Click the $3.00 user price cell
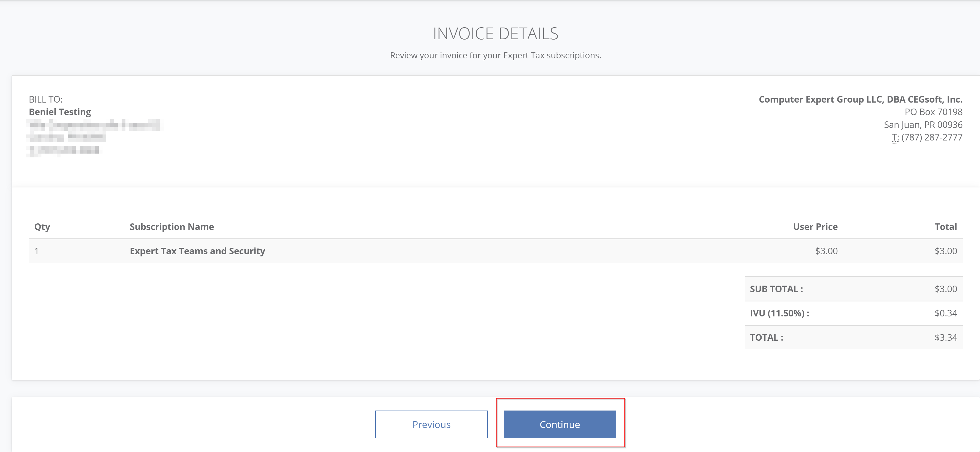The width and height of the screenshot is (980, 452). (826, 251)
